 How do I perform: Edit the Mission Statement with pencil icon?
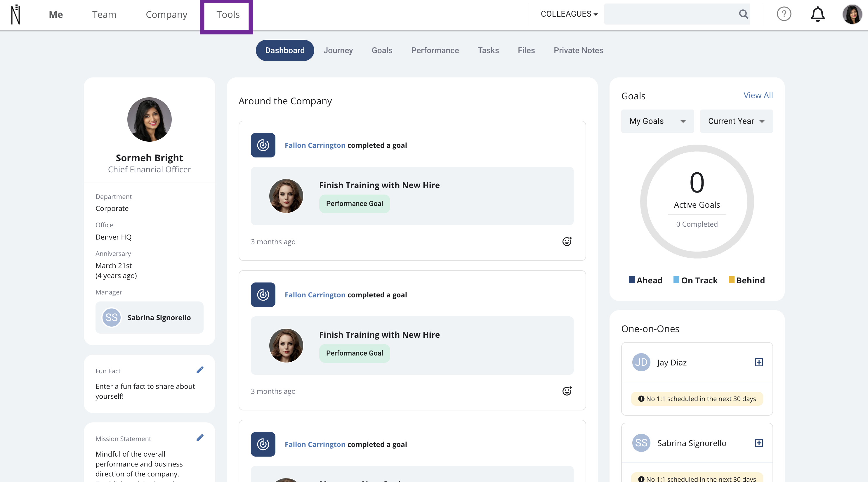(200, 438)
